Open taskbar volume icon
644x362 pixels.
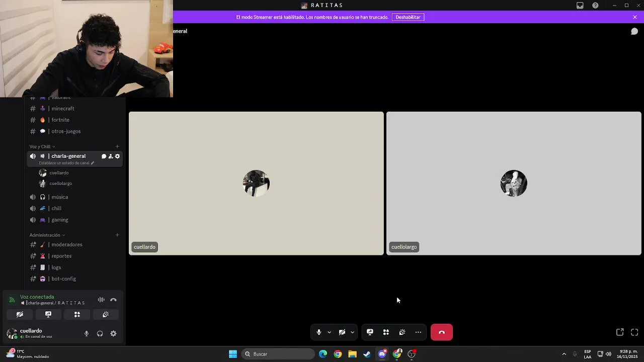pyautogui.click(x=609, y=354)
